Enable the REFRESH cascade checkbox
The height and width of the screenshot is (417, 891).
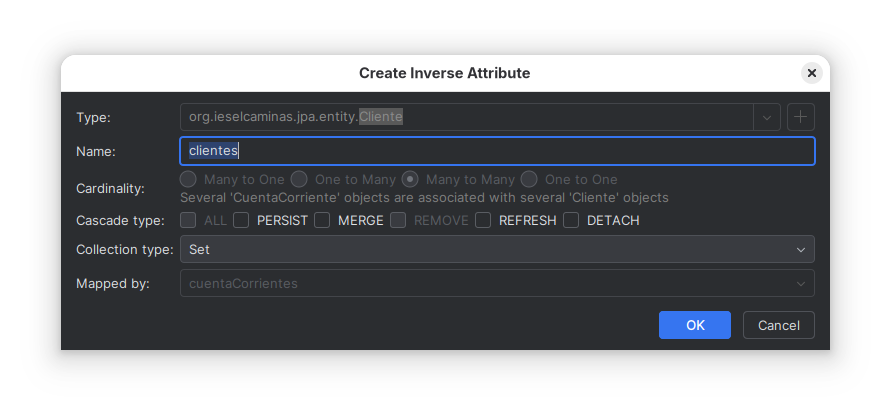[x=483, y=220]
